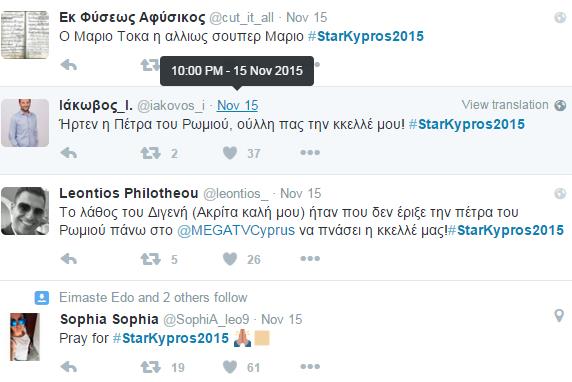This screenshot has width=572, height=382.
Task: Retweet the Ιάκωβος_Ι. tweet
Action: (151, 153)
